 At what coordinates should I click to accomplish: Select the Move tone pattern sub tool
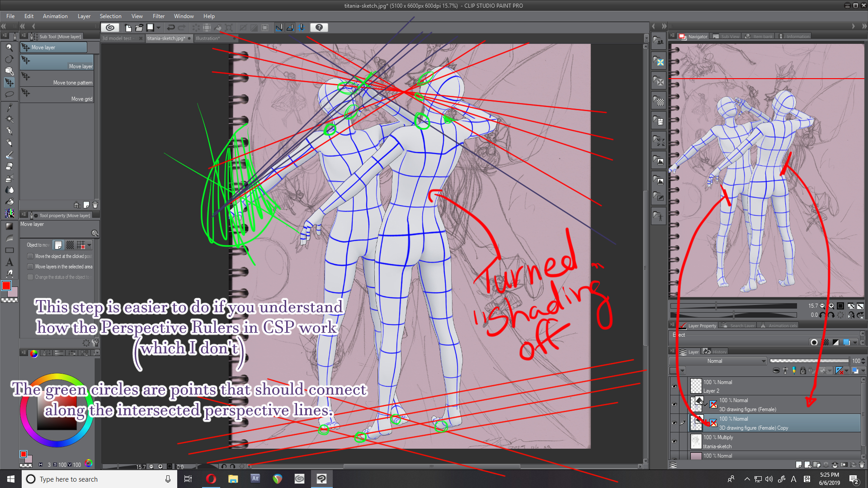click(x=57, y=79)
